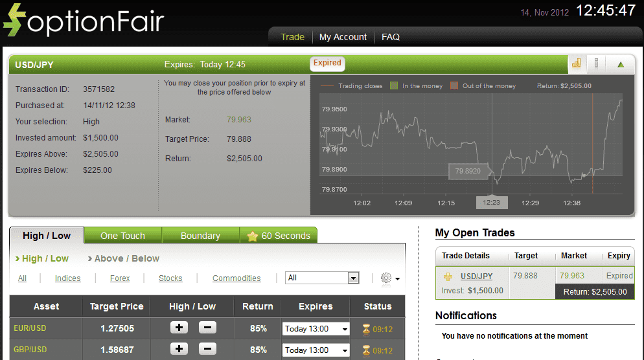Click the clock time 12:45:47
The image size is (644, 360).
(606, 10)
